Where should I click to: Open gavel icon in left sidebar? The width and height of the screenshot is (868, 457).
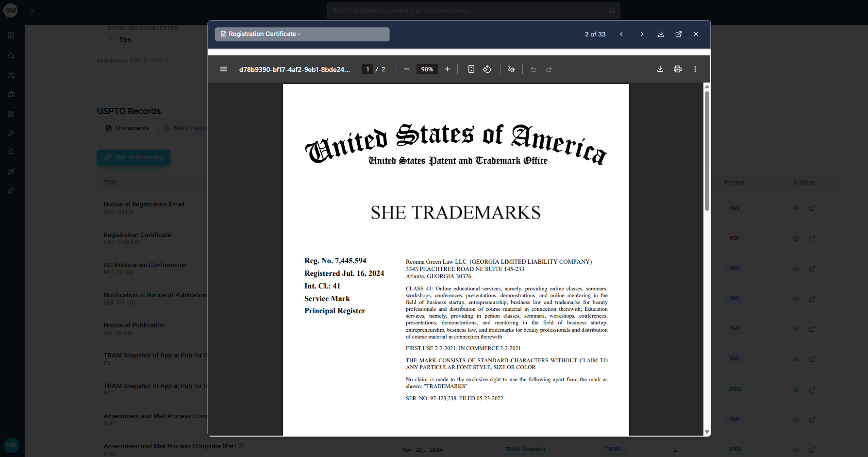11,133
